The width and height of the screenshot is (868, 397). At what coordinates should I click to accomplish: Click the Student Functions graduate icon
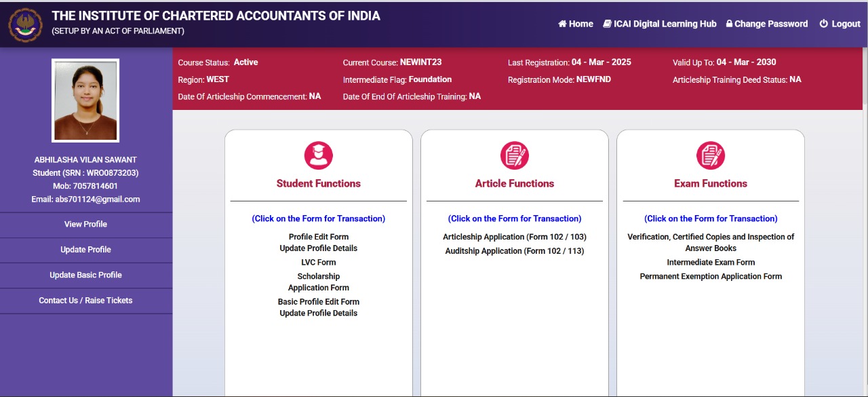pos(318,155)
